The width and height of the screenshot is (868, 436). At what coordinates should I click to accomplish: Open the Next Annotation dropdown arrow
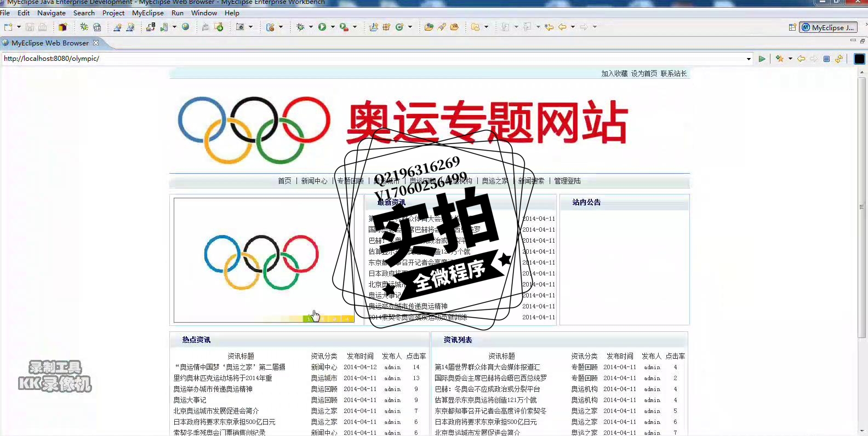(x=516, y=27)
